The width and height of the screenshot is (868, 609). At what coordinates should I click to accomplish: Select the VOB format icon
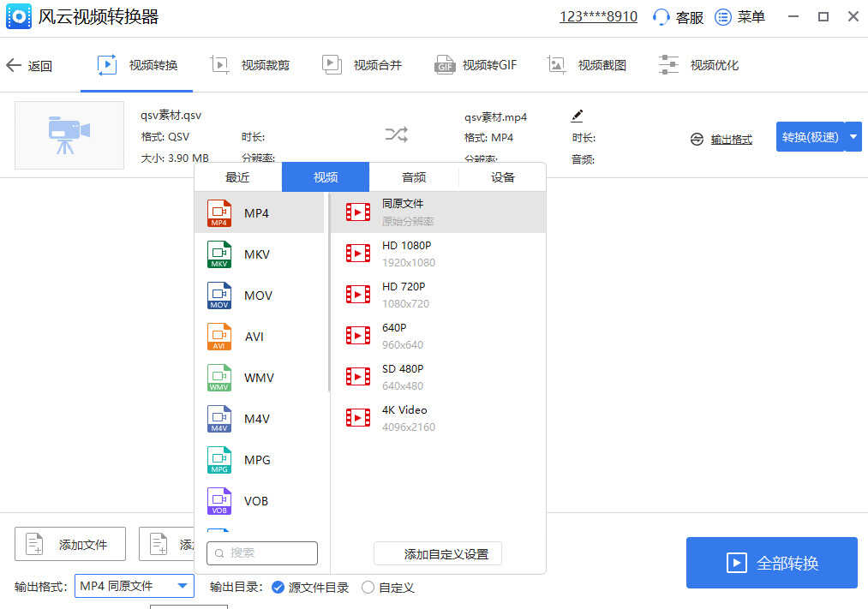coord(219,501)
